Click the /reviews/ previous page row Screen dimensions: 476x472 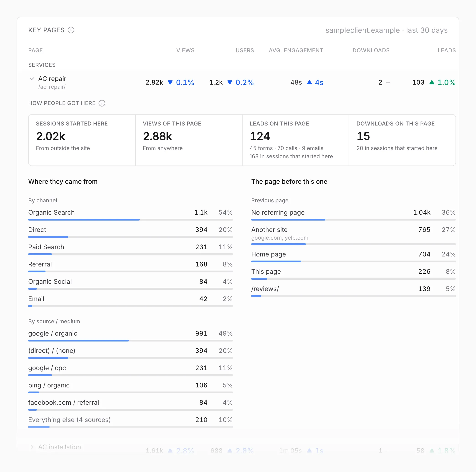[x=354, y=291]
